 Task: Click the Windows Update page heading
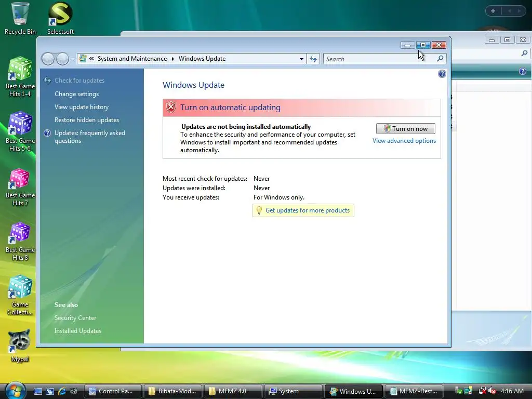pyautogui.click(x=193, y=85)
